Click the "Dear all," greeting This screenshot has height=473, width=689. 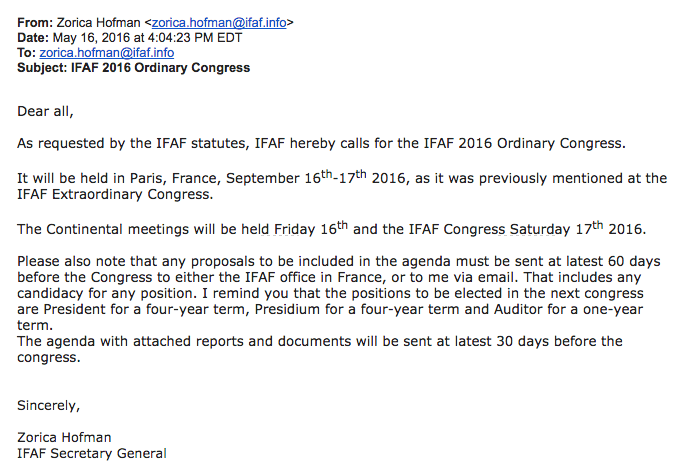pyautogui.click(x=46, y=110)
